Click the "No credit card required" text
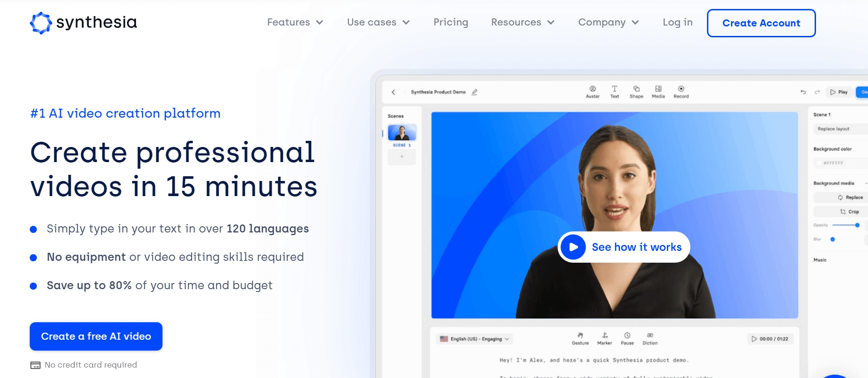Screen dimensions: 868x378 point(91,365)
